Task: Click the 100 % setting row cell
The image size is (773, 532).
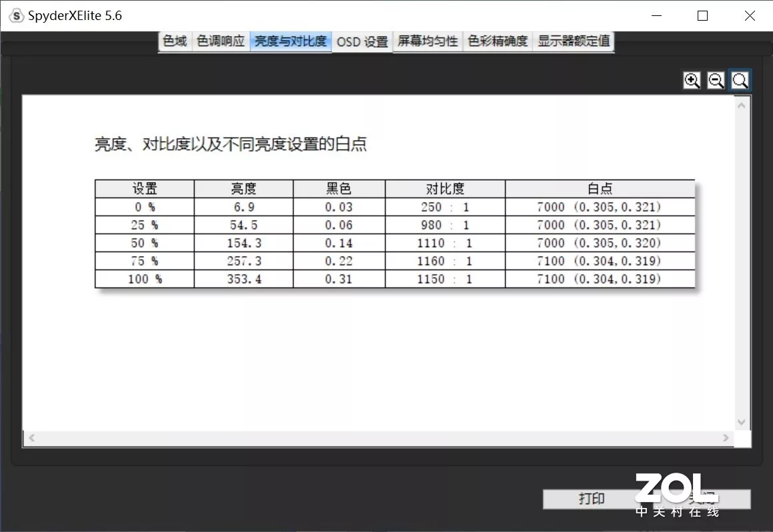Action: pos(145,279)
